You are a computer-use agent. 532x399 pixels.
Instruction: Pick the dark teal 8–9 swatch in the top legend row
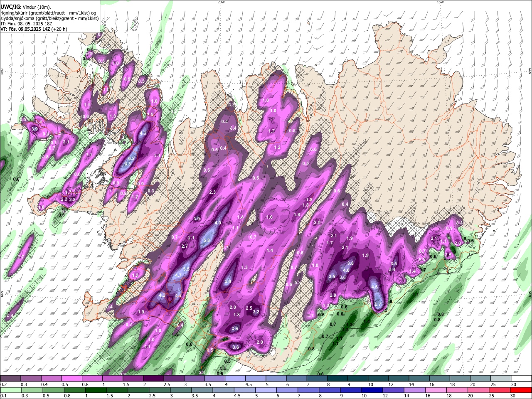(338, 378)
